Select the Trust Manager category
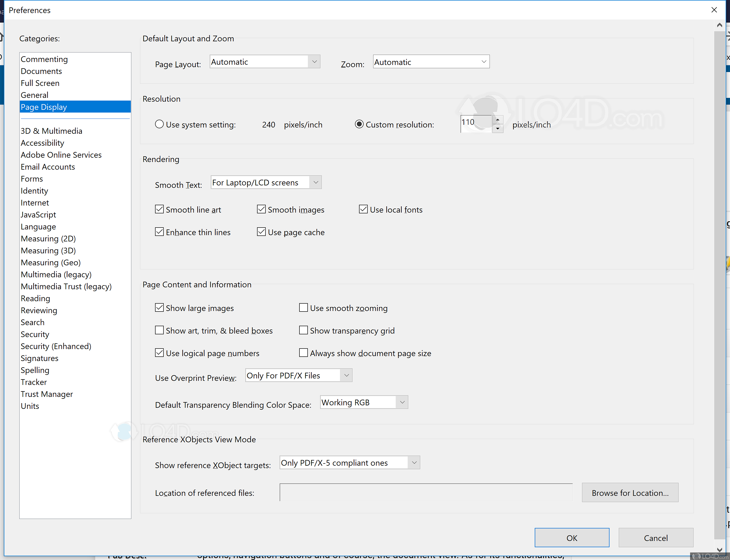 click(x=47, y=394)
